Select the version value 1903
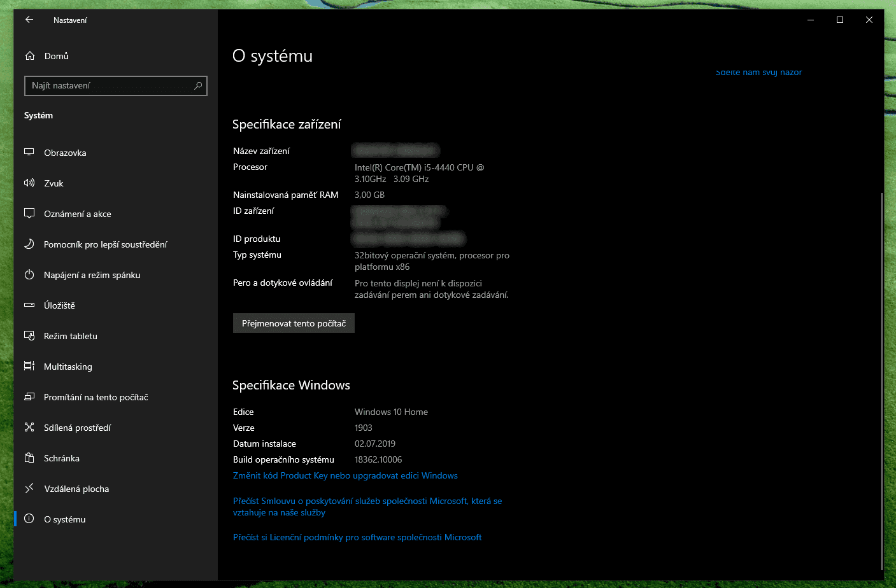Image resolution: width=896 pixels, height=588 pixels. (364, 428)
